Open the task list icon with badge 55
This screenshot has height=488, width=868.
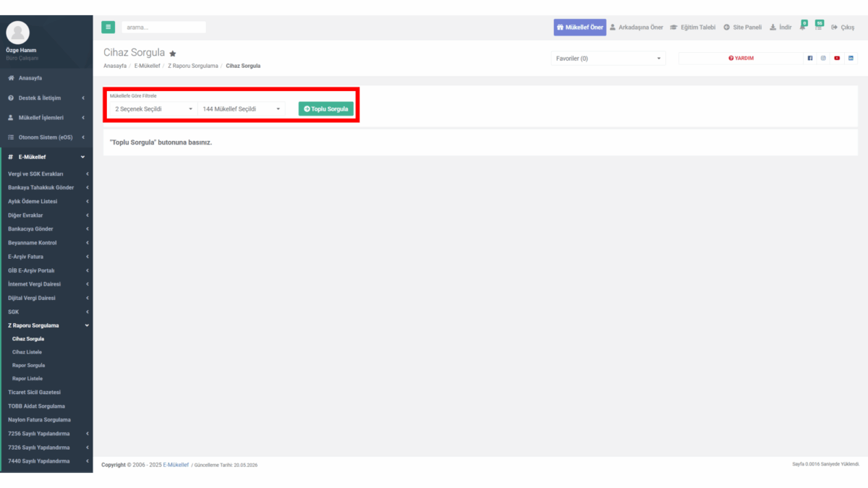point(819,26)
